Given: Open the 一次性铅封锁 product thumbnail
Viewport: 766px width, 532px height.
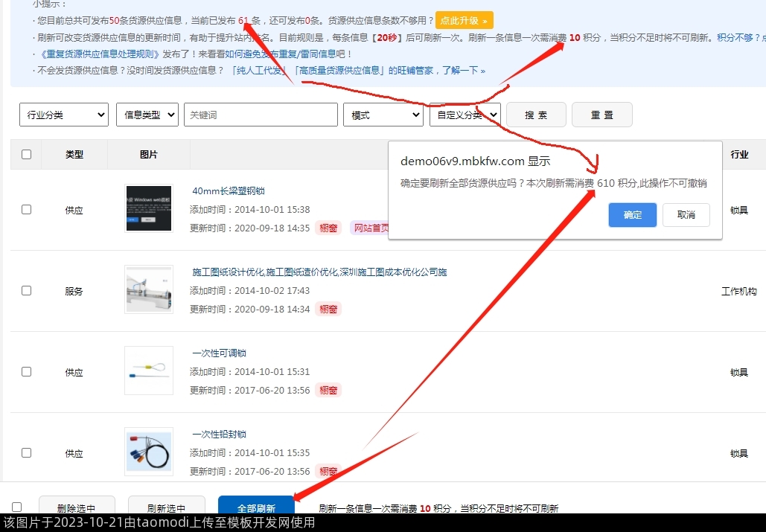Looking at the screenshot, I should pos(149,452).
